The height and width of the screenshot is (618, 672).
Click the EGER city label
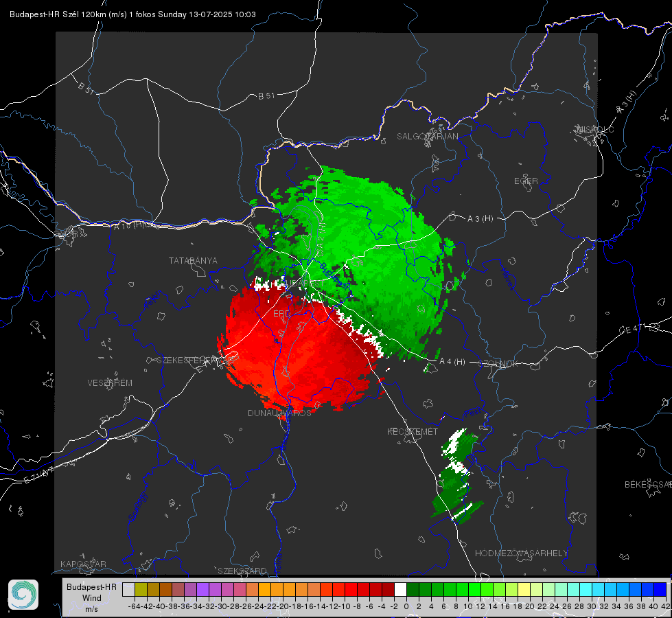(x=526, y=181)
